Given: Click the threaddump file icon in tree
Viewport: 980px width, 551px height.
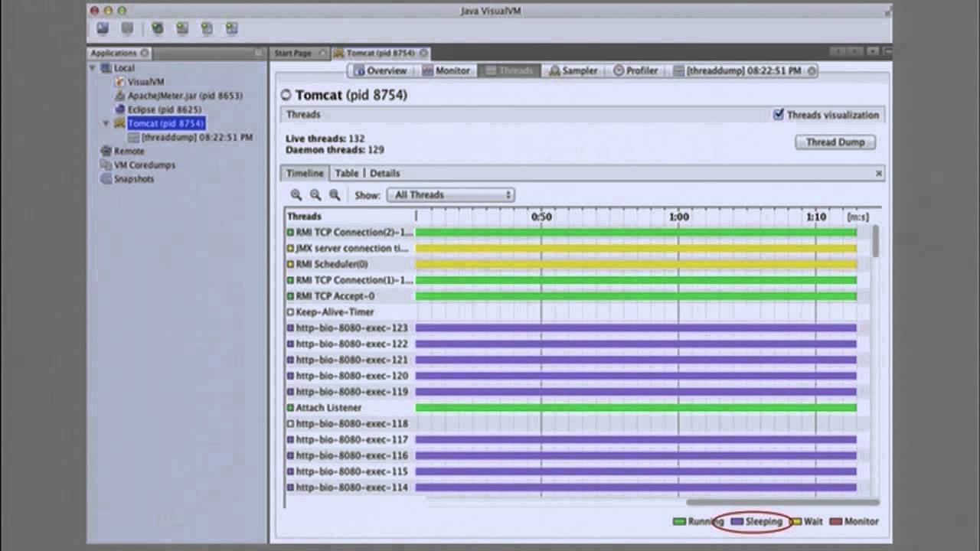Looking at the screenshot, I should (x=134, y=137).
